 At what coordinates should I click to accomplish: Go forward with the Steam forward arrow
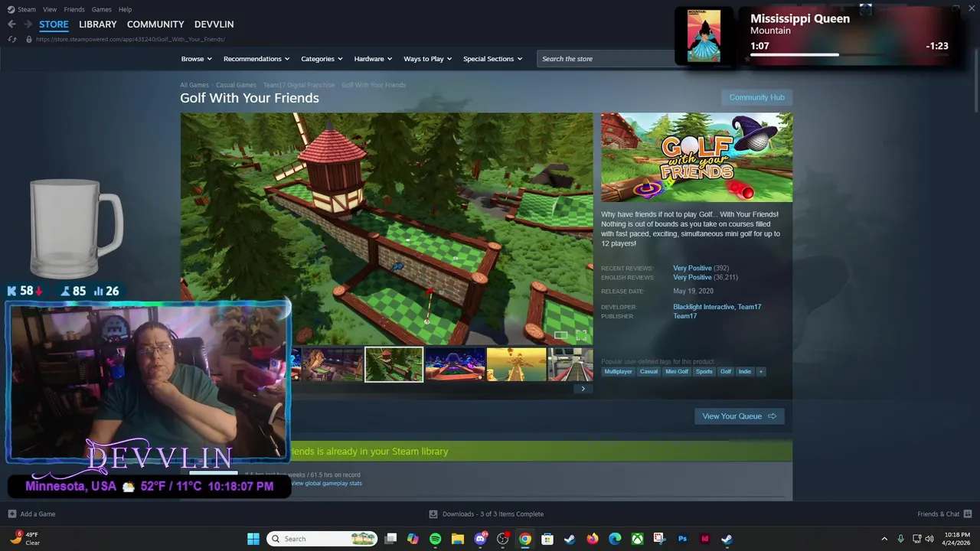[x=28, y=24]
